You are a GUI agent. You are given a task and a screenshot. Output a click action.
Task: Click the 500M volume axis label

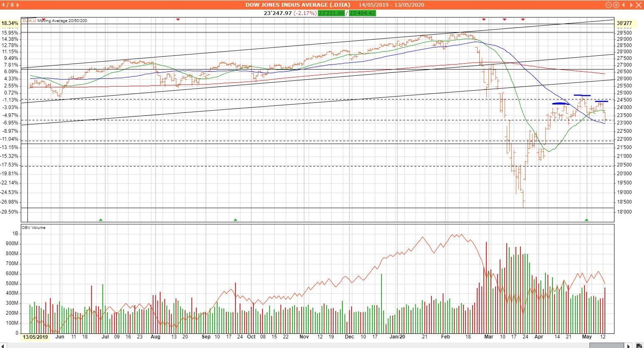coord(12,283)
